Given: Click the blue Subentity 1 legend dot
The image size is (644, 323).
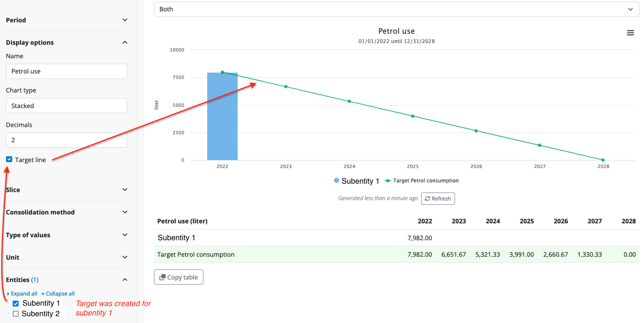Looking at the screenshot, I should (x=337, y=181).
